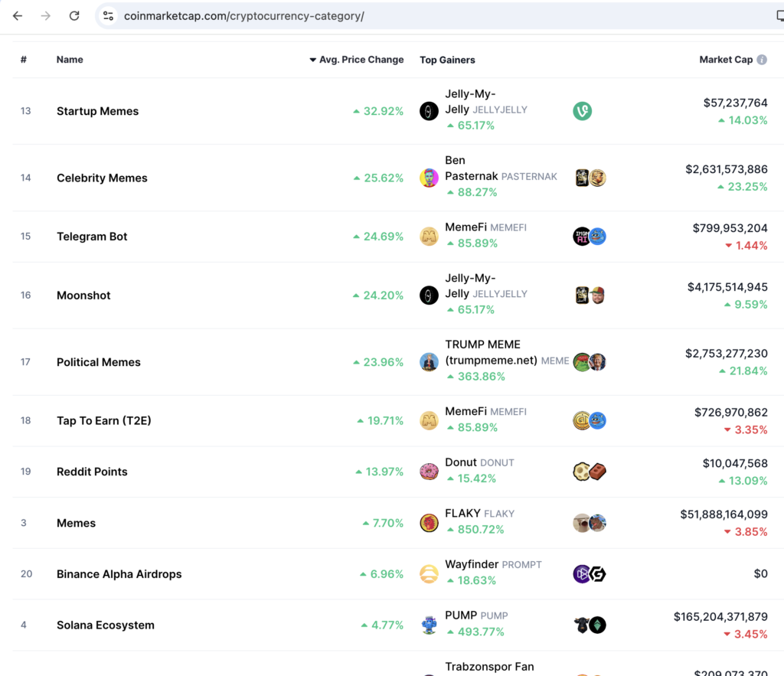Click Jelly-My-Jelly coin icon in Startup Memes row

point(429,111)
